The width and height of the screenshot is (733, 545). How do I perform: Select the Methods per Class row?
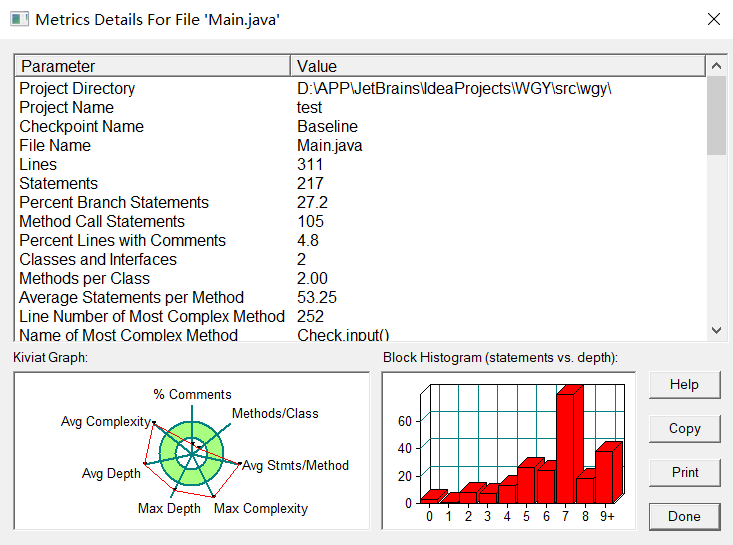click(360, 279)
